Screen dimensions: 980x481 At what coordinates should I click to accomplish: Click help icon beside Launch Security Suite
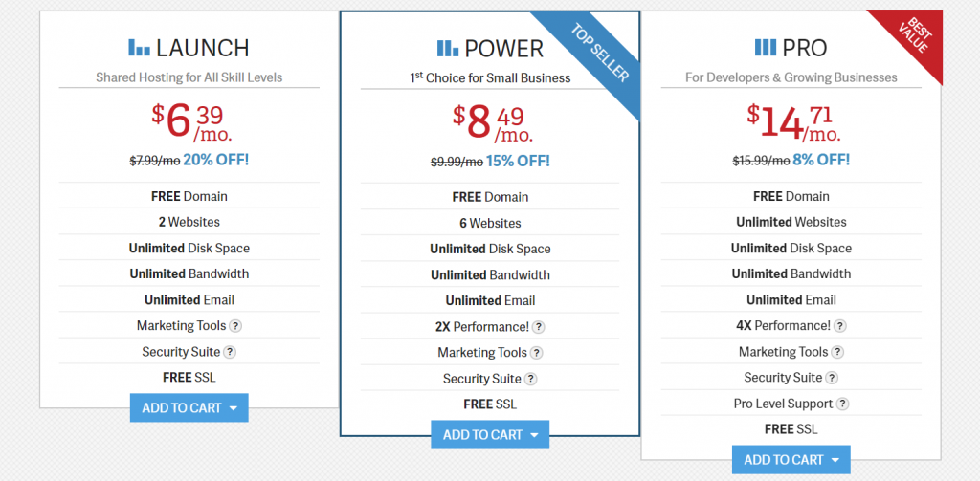(x=230, y=352)
